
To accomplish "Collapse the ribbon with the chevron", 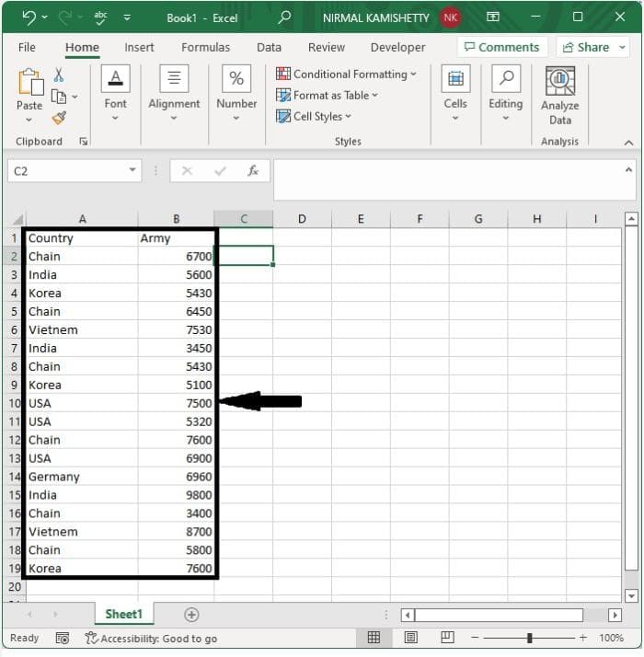I will 628,143.
